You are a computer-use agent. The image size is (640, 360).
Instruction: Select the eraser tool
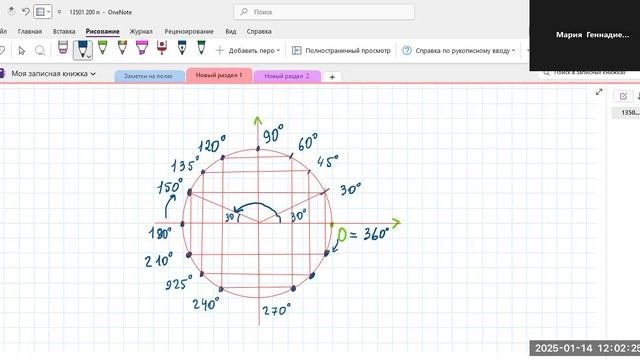click(x=62, y=48)
